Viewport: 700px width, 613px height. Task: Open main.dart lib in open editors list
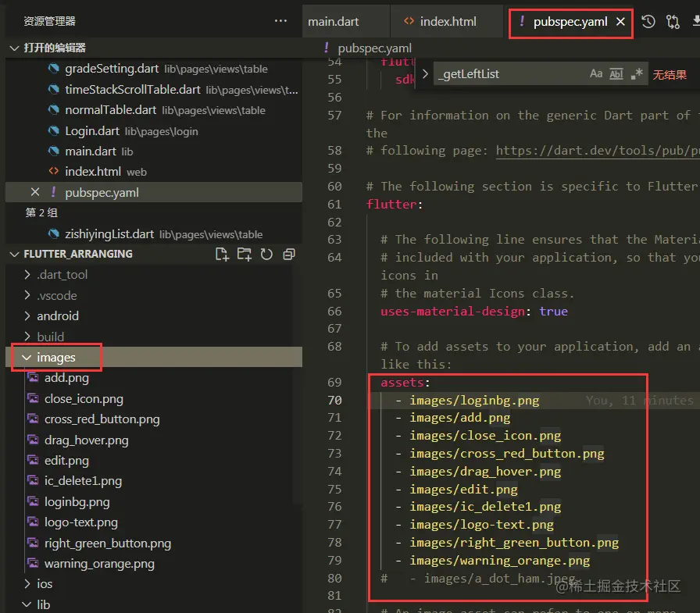point(90,151)
